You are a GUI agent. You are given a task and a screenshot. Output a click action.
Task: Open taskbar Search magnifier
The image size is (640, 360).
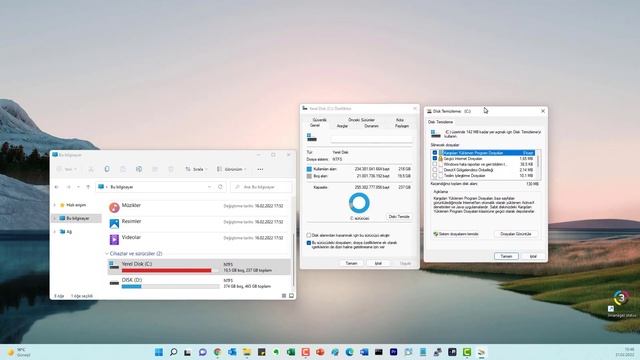click(173, 352)
